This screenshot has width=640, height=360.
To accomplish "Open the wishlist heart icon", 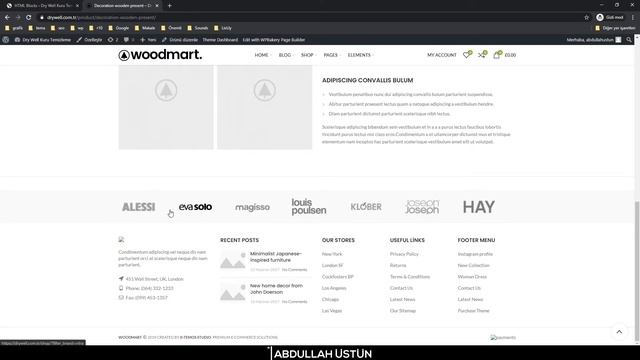I will pyautogui.click(x=467, y=55).
